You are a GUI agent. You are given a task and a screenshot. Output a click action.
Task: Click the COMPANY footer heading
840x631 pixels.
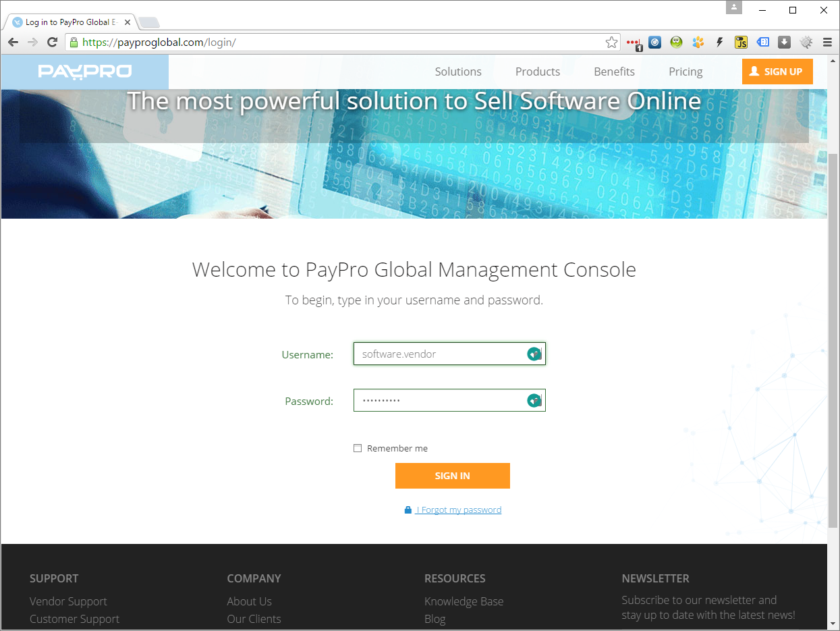(254, 578)
